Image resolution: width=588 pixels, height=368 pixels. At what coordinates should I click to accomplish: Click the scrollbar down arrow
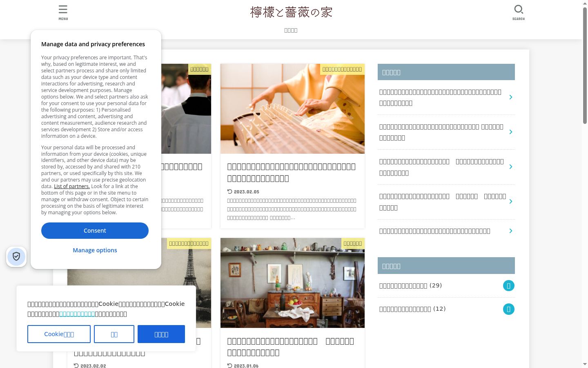tap(585, 364)
